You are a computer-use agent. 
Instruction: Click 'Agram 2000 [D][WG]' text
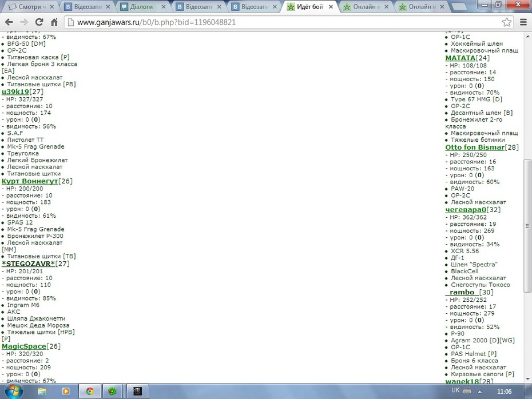[482, 340]
